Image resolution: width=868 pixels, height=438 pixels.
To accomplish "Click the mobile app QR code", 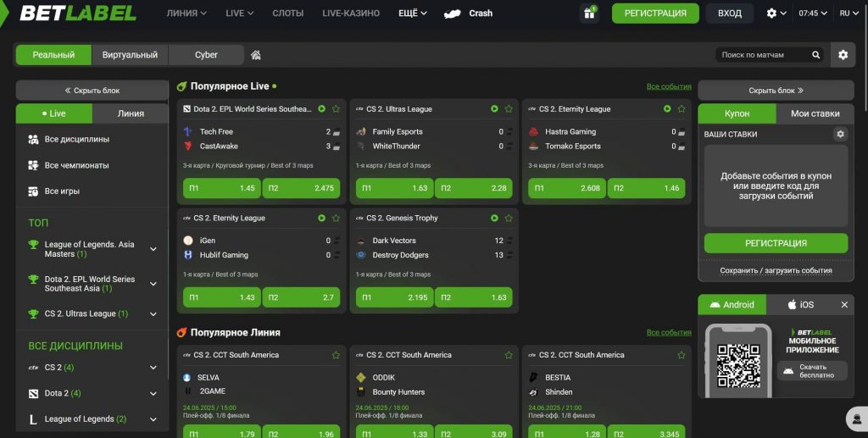I will [738, 366].
